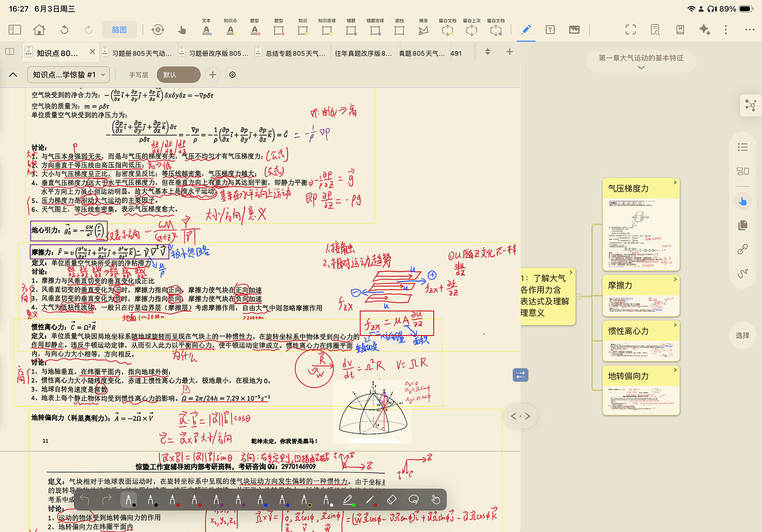Select the 错题连续 frame tool

(x=375, y=28)
